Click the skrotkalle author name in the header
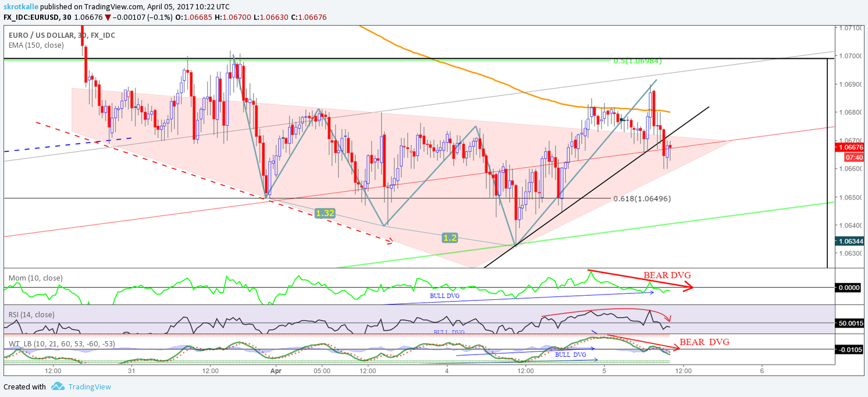This screenshot has width=868, height=397. click(21, 6)
